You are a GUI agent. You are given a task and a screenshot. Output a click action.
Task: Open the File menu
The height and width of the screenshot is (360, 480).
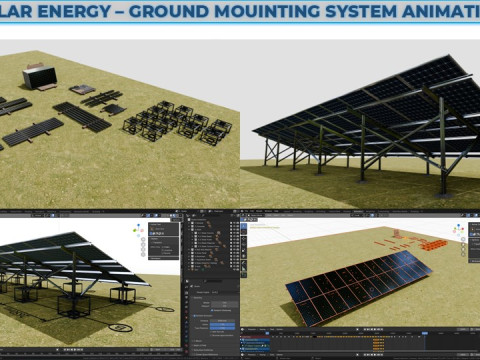(246, 211)
